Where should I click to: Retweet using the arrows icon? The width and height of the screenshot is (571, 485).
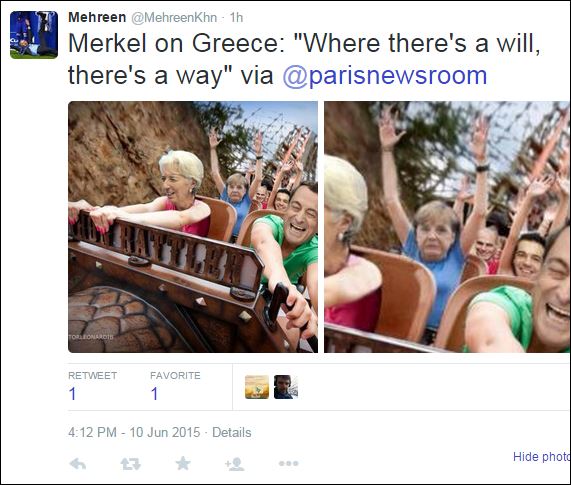[130, 464]
